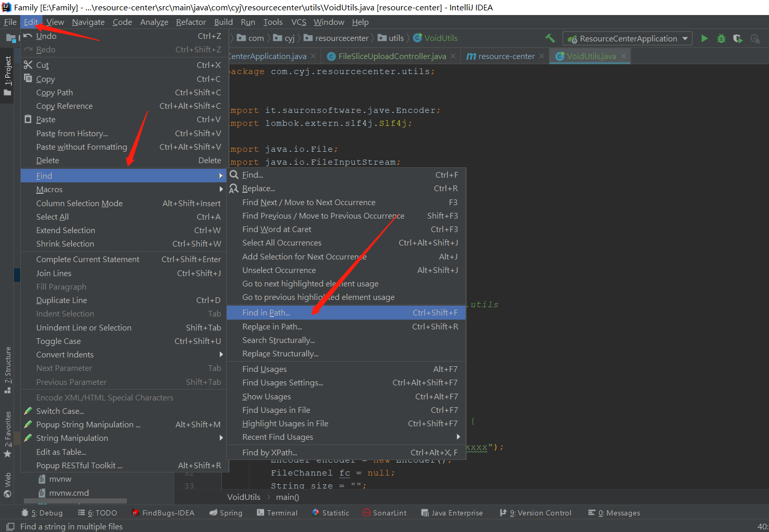Image resolution: width=769 pixels, height=532 pixels.
Task: Open the 1: Project tool window
Action: (x=7, y=76)
